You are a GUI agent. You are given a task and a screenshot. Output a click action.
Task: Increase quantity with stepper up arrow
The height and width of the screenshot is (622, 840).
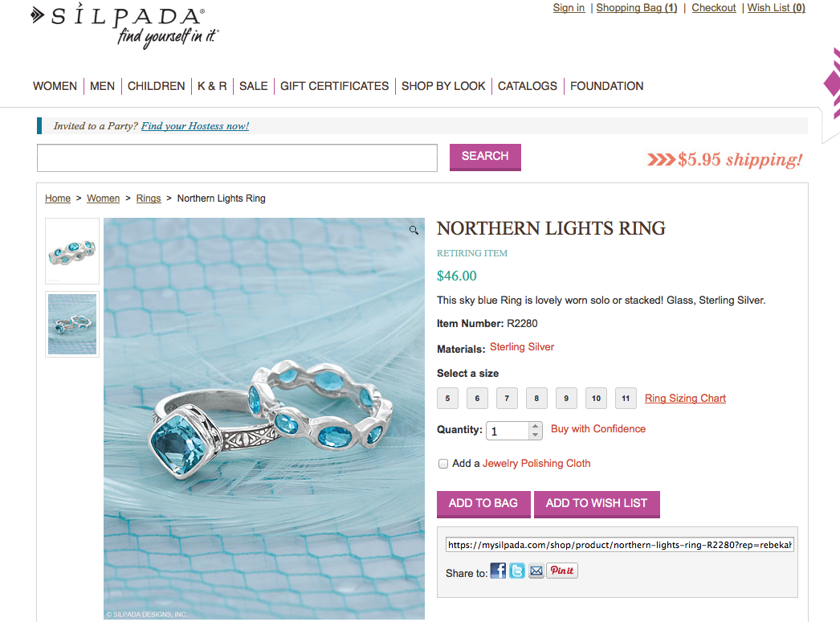[x=535, y=427]
